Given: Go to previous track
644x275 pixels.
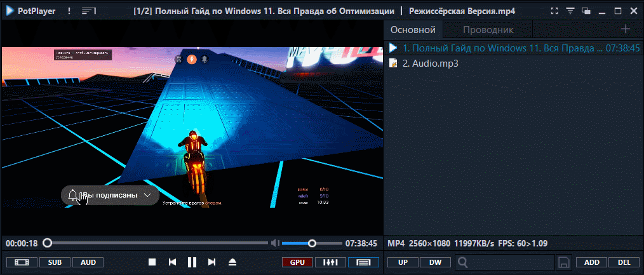Looking at the screenshot, I should 173,262.
